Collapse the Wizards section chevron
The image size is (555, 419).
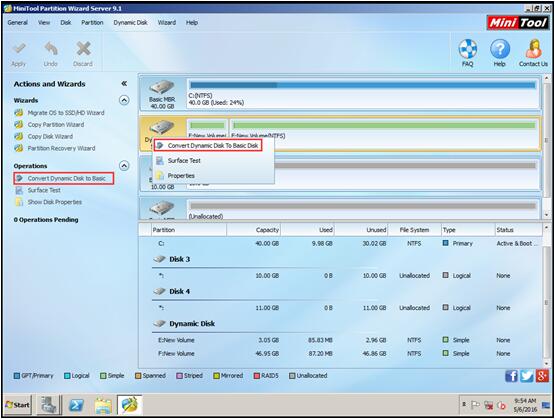124,101
